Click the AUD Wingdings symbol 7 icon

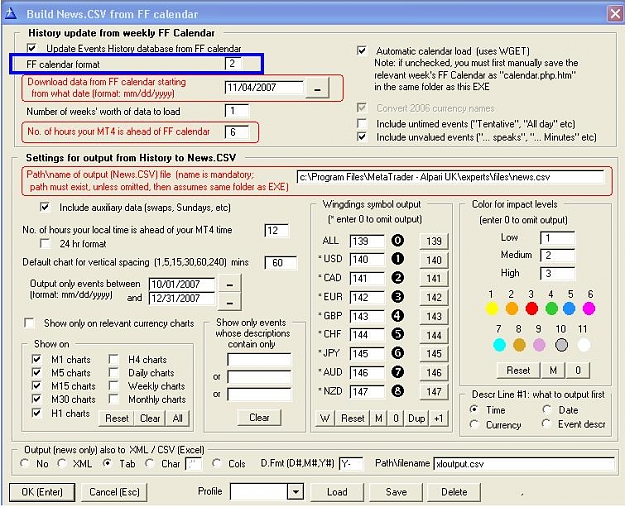(x=397, y=372)
